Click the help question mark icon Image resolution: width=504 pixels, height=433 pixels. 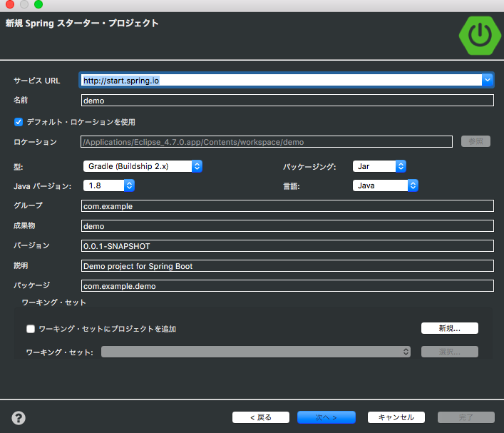(x=19, y=418)
